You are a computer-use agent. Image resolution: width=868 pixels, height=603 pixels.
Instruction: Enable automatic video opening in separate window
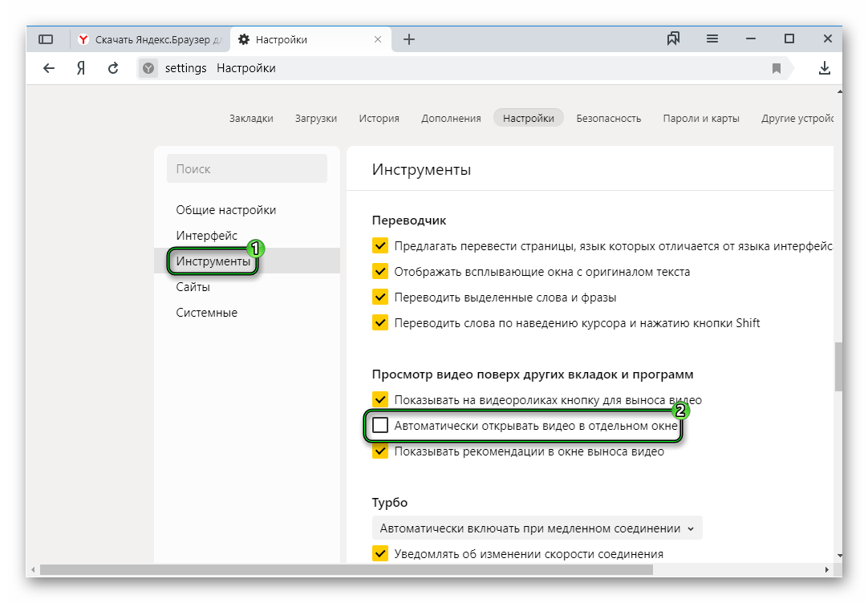click(380, 425)
